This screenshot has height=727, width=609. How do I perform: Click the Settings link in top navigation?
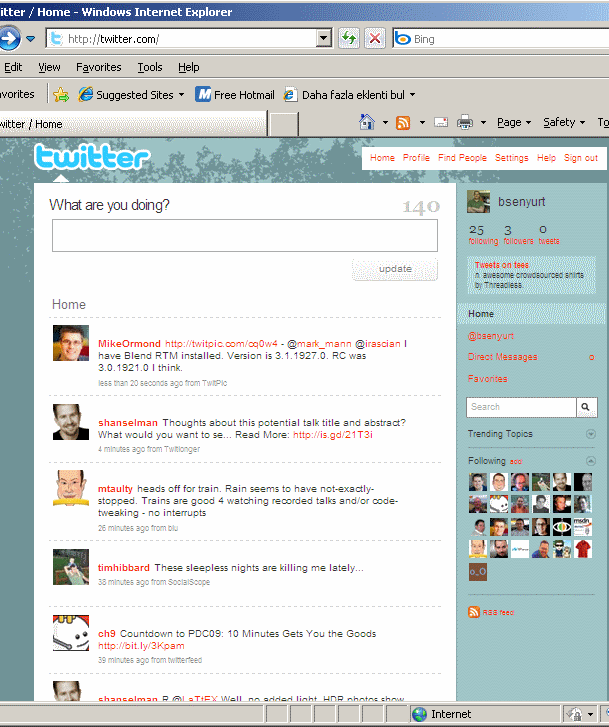(x=512, y=158)
